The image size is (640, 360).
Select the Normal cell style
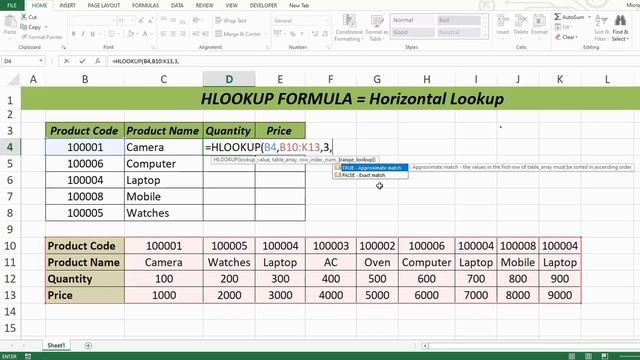click(x=413, y=20)
